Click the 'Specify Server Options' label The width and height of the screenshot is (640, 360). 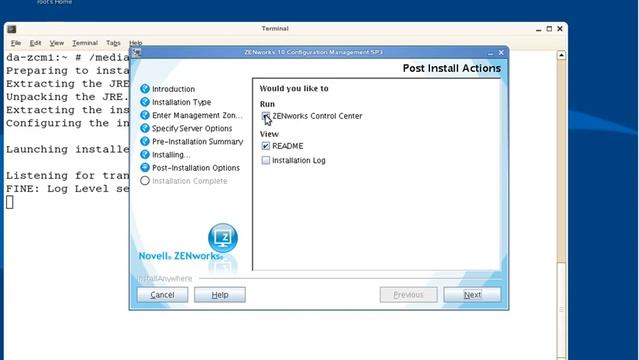click(192, 129)
